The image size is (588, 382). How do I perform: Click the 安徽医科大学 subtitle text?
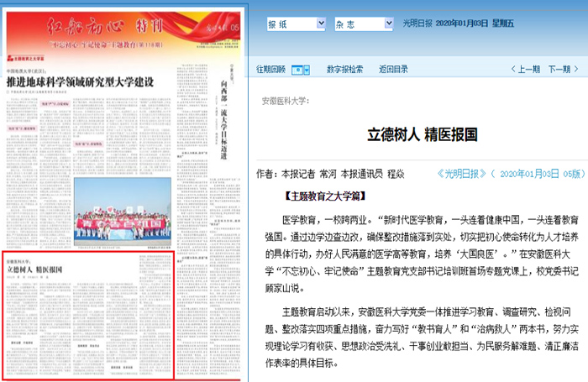point(286,101)
